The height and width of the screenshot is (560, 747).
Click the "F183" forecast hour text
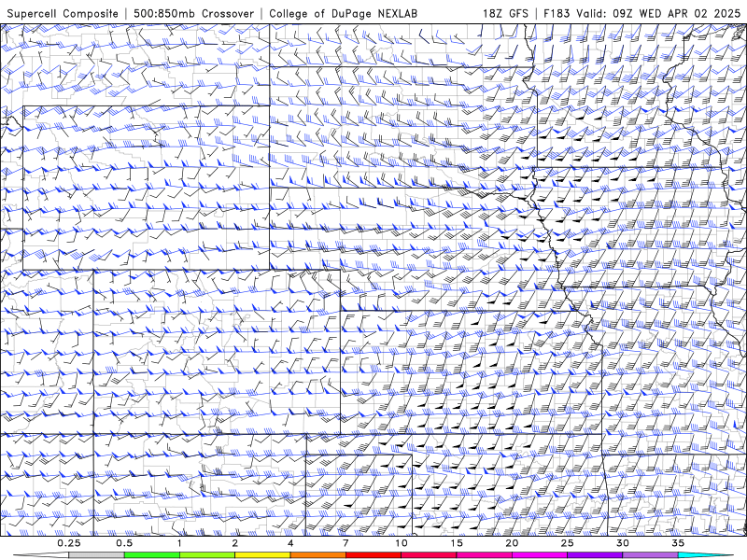tap(557, 13)
